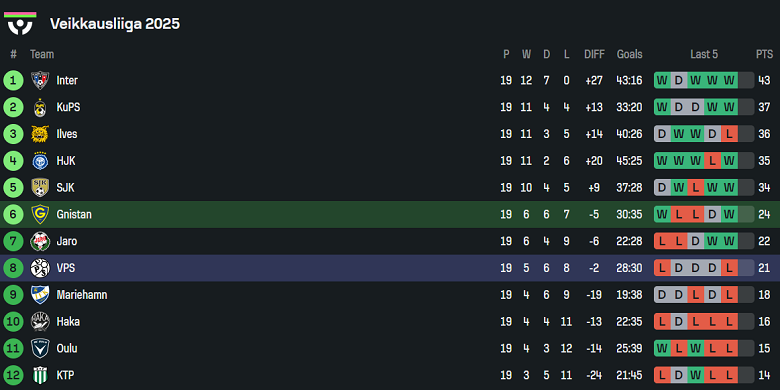Click the Ilves lynx crest

pos(40,134)
